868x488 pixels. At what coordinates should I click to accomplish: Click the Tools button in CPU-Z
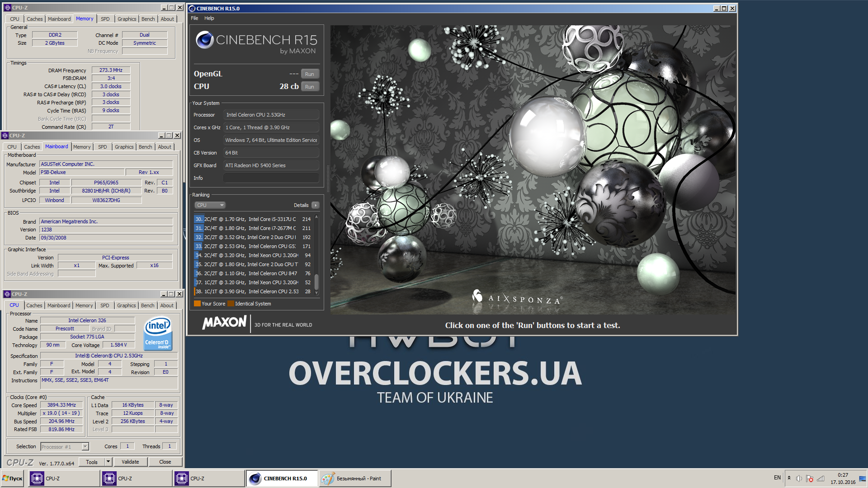tap(92, 462)
